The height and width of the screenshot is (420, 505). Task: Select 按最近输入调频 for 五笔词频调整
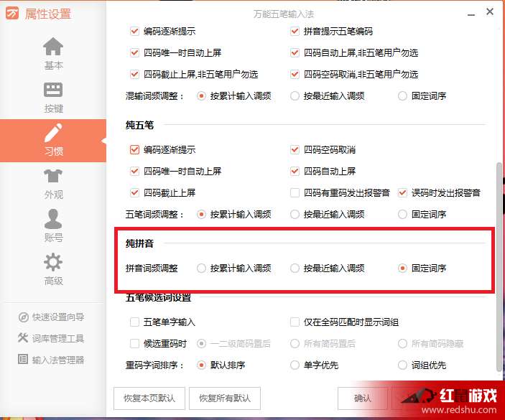coord(295,215)
